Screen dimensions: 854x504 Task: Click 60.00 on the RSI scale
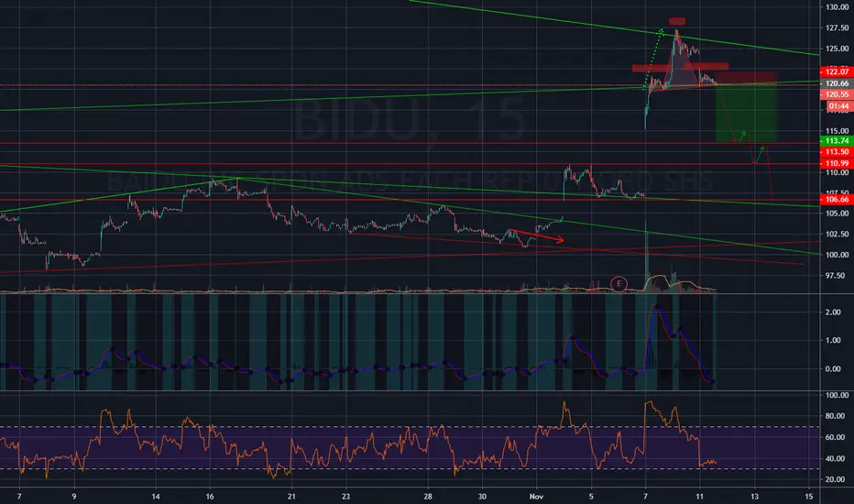(x=836, y=437)
